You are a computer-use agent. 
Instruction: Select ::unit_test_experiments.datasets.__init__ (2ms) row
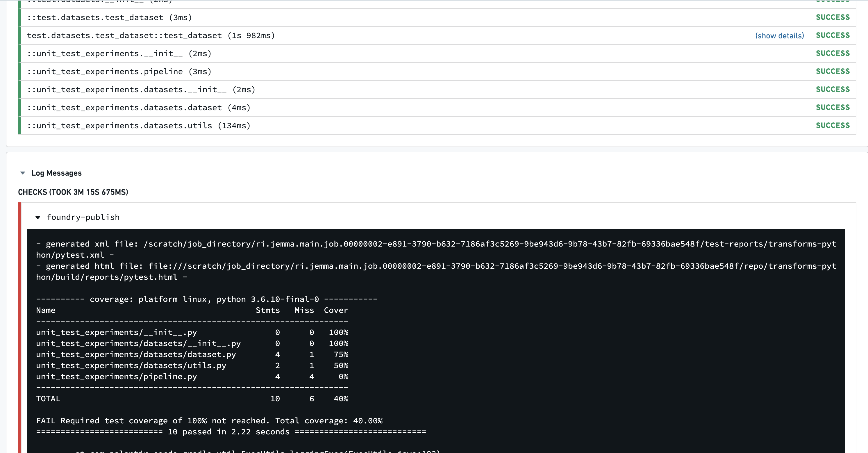[x=437, y=90]
